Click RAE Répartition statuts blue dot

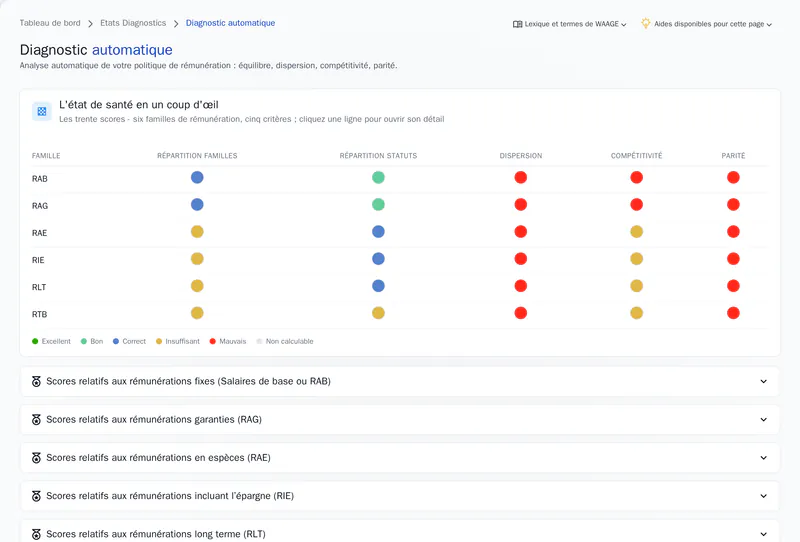378,232
